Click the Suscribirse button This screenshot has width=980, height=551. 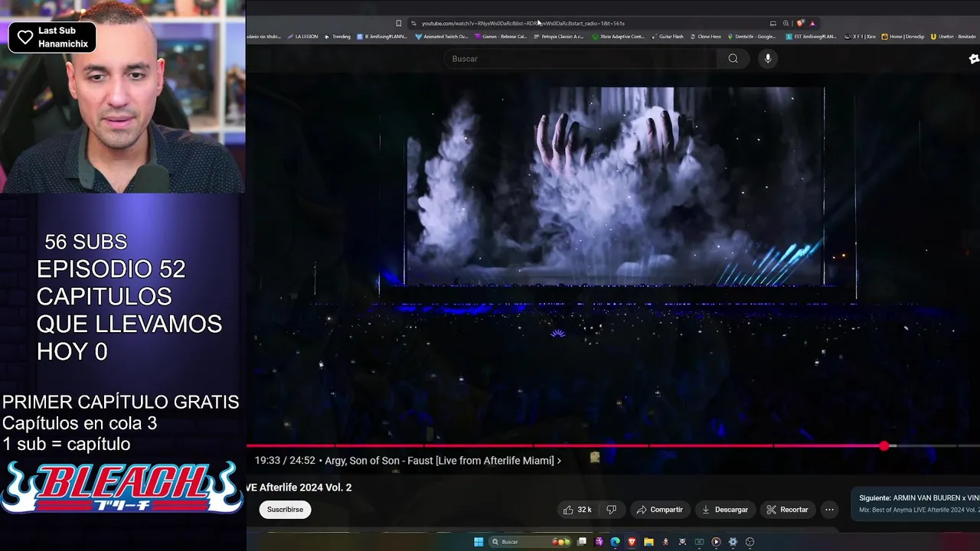285,510
